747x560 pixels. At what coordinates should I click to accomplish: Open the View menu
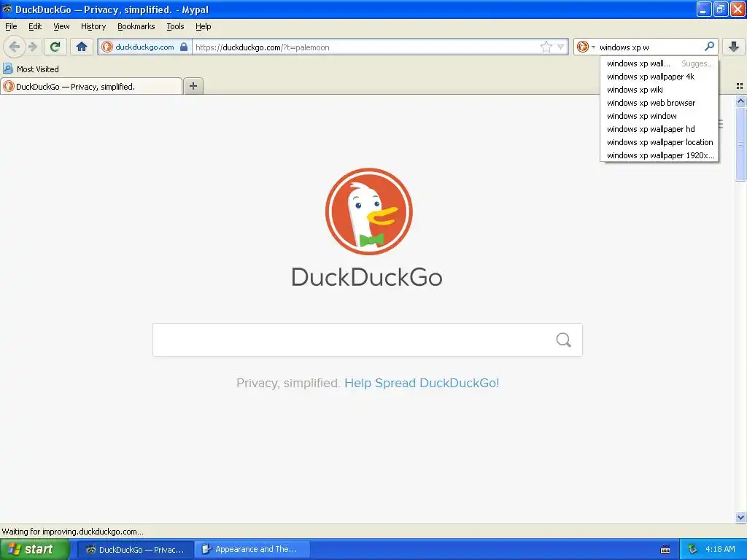tap(61, 26)
